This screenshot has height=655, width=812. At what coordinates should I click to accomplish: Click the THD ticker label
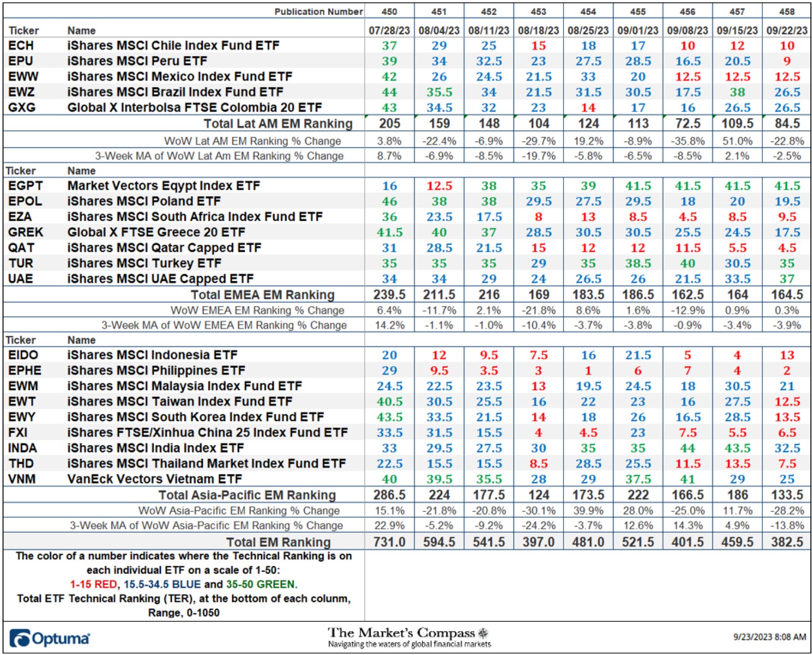click(x=21, y=463)
